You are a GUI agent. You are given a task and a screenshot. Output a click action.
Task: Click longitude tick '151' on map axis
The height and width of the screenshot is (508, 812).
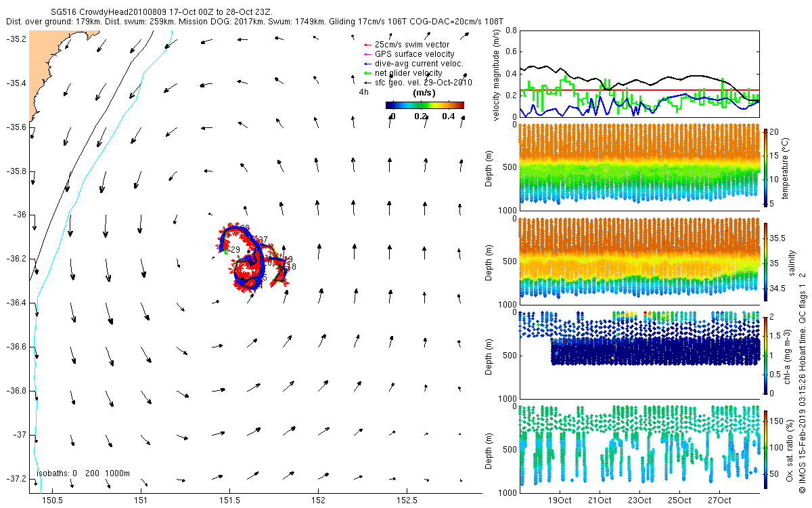click(141, 499)
